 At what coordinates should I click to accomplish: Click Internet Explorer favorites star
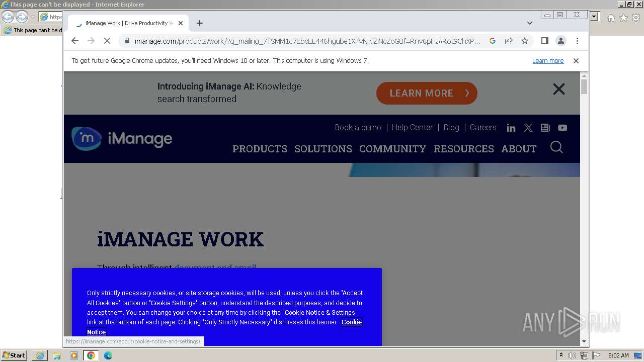tap(623, 18)
